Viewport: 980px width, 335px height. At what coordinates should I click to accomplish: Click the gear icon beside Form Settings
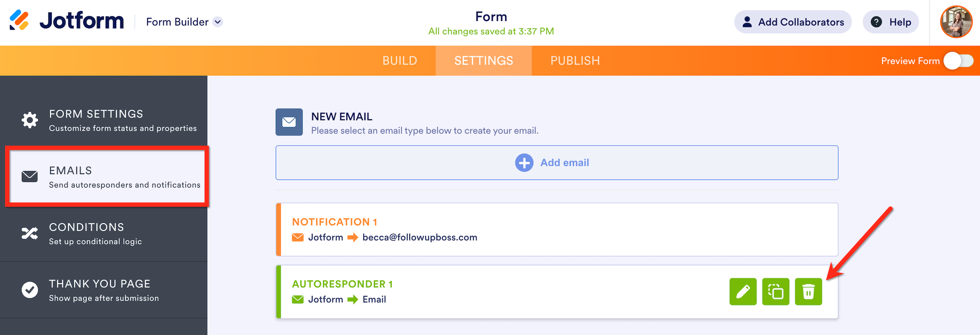coord(30,120)
